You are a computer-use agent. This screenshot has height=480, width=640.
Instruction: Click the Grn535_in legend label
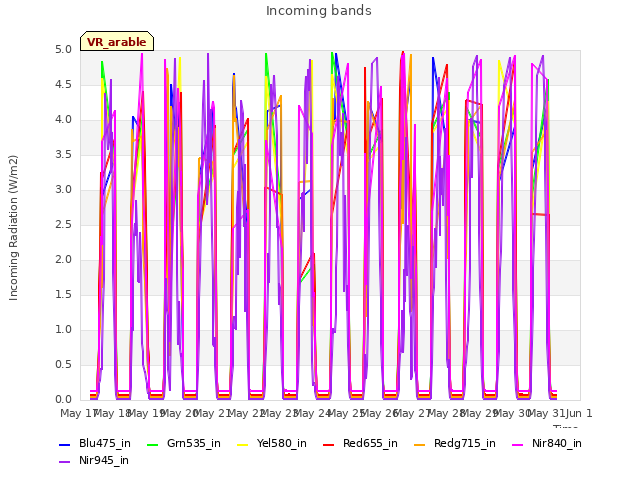coord(194,443)
